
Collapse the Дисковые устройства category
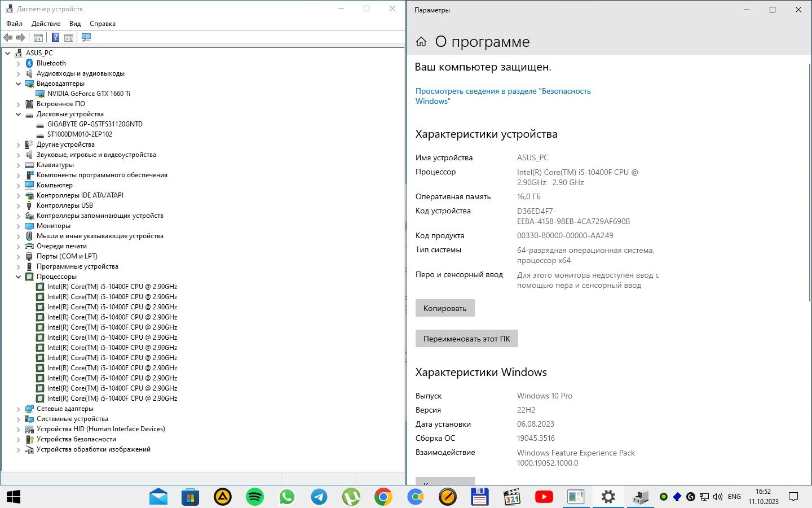coord(18,114)
